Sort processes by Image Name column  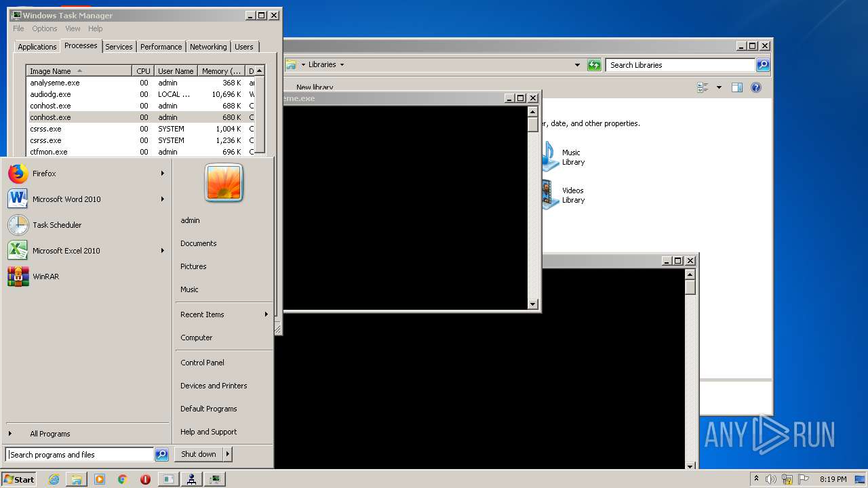pos(79,71)
